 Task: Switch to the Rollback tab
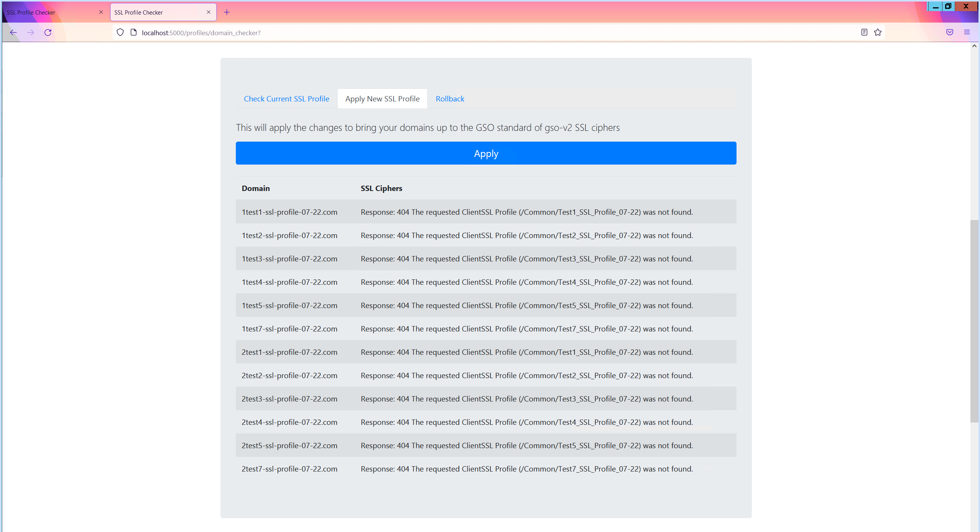coord(450,99)
